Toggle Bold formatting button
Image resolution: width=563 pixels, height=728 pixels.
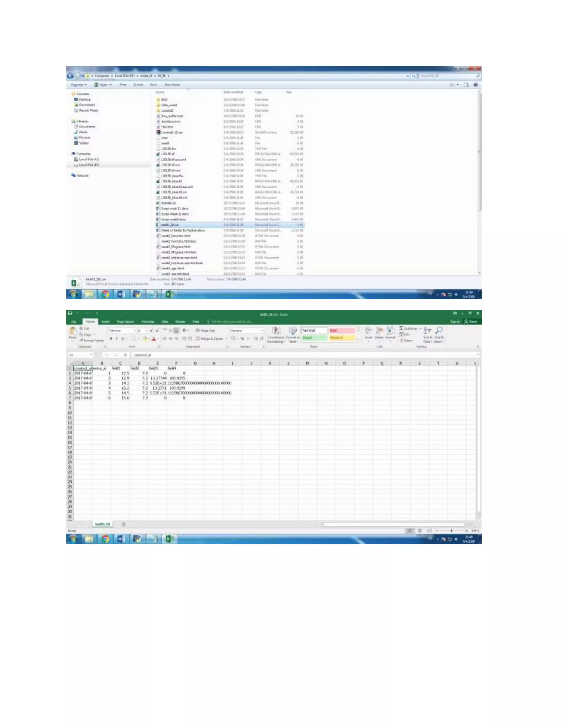(x=111, y=339)
